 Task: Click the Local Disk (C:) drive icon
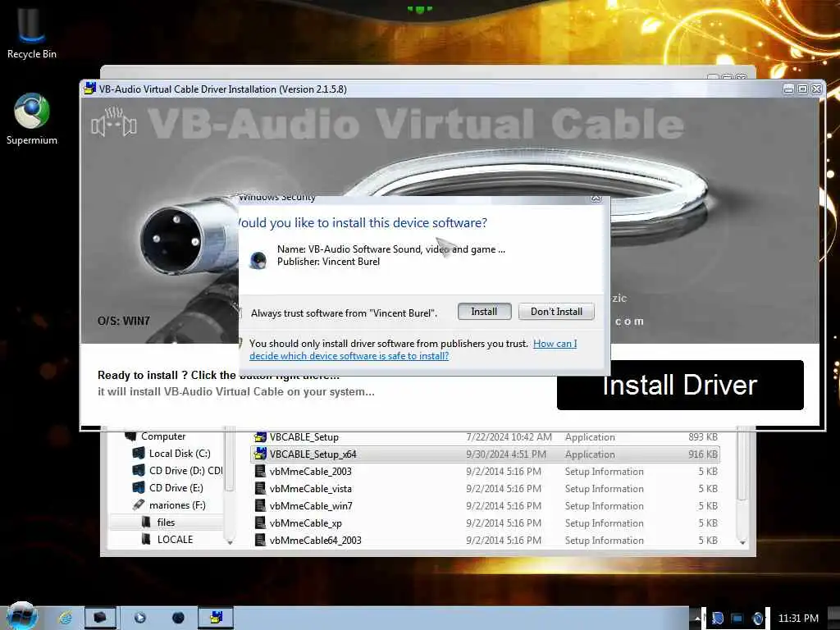(x=138, y=453)
